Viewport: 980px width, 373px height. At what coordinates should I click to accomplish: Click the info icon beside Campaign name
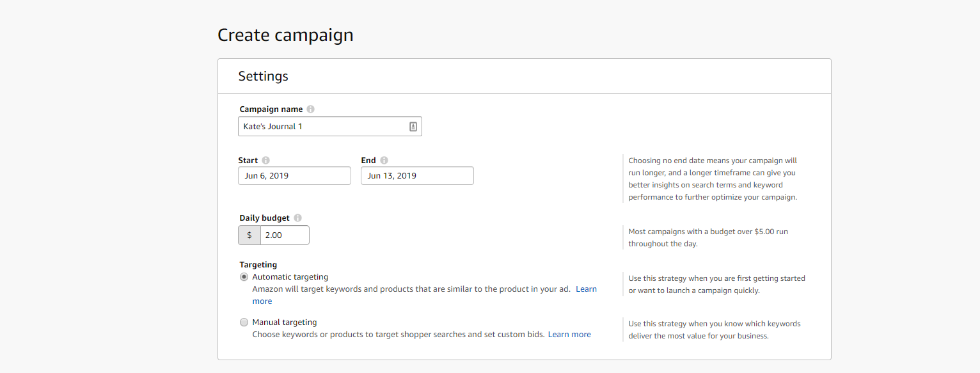pyautogui.click(x=310, y=109)
